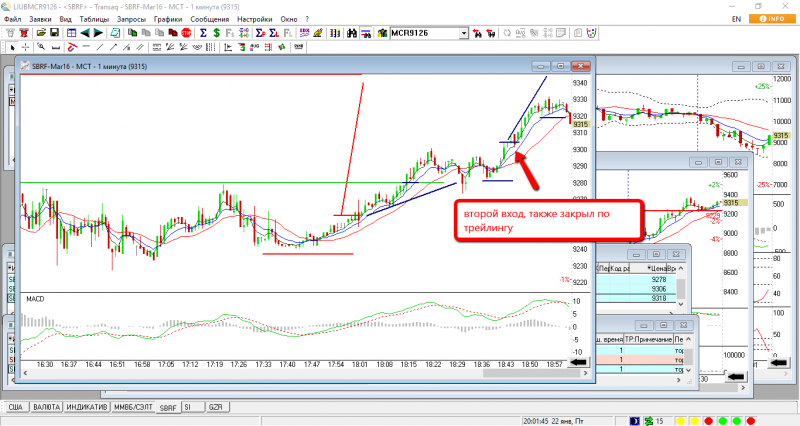The image size is (800, 426).
Task: Open the Сообщения menu
Action: (x=210, y=19)
